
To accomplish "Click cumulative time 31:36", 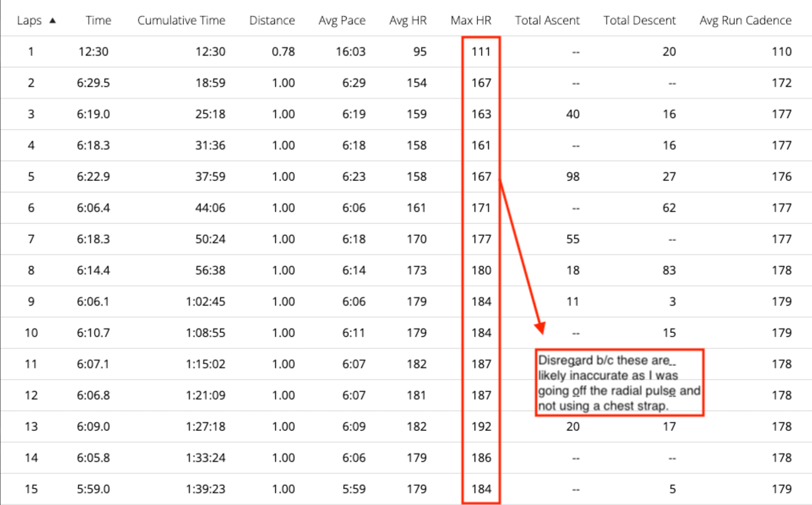I will pyautogui.click(x=210, y=145).
